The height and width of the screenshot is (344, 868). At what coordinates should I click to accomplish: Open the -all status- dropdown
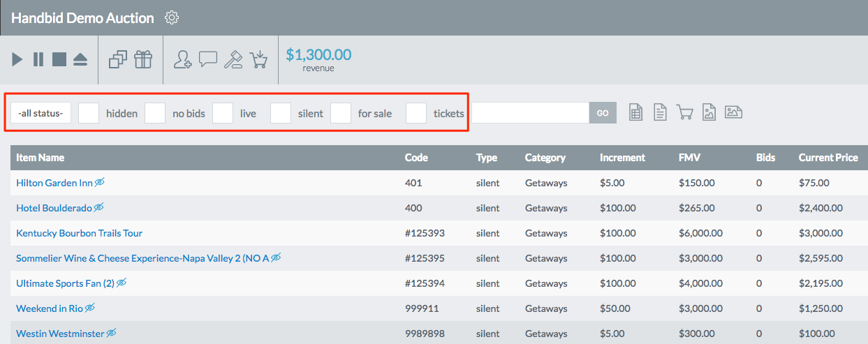pyautogui.click(x=41, y=113)
